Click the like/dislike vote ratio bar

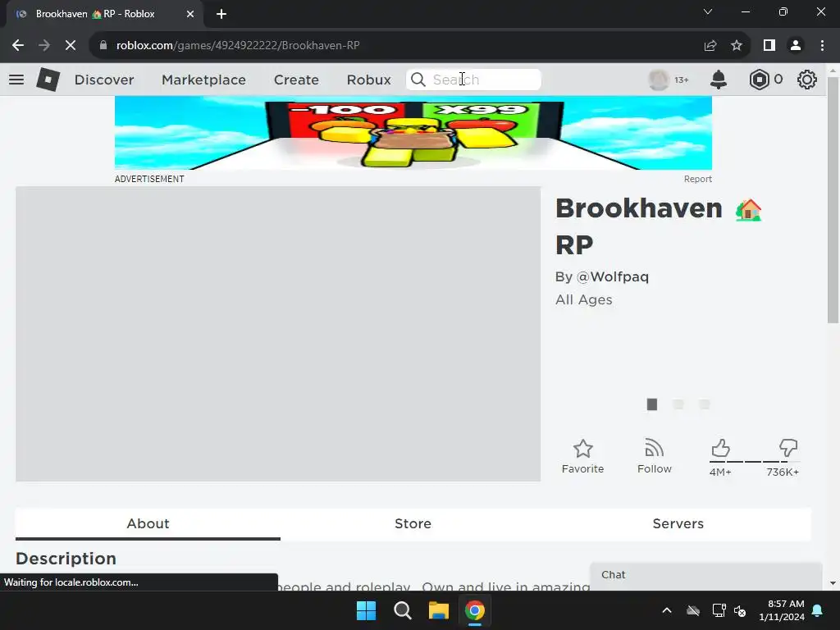pyautogui.click(x=755, y=461)
